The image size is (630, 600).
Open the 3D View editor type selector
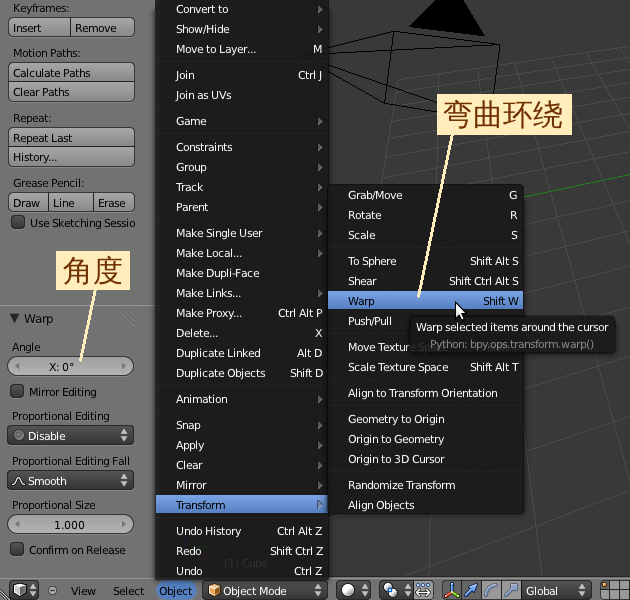(x=24, y=590)
